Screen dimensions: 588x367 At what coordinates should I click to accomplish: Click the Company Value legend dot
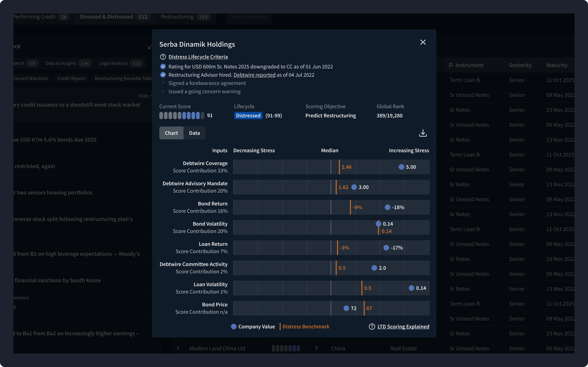point(234,326)
